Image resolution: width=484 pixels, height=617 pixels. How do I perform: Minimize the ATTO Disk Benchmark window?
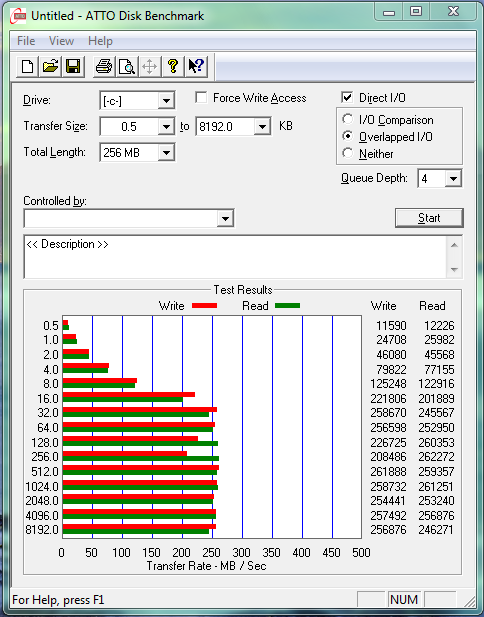click(389, 12)
